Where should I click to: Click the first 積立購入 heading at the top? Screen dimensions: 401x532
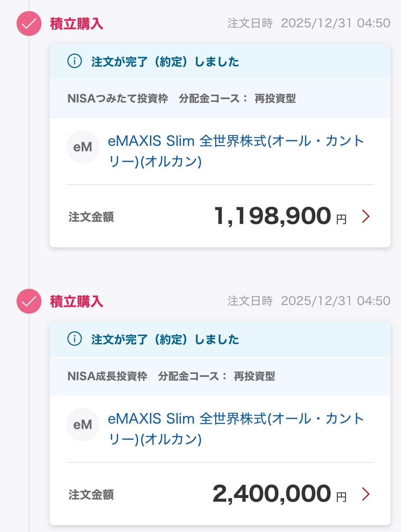tap(76, 24)
